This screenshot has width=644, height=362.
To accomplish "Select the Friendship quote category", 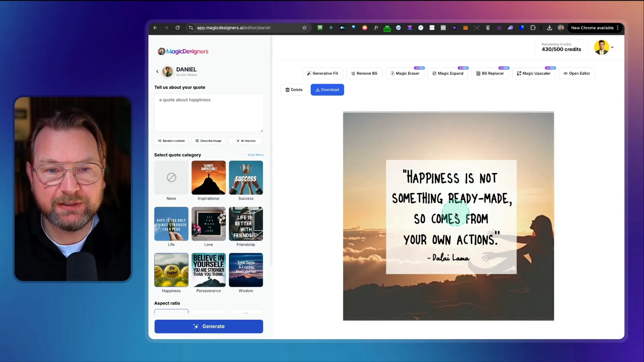I will 246,224.
